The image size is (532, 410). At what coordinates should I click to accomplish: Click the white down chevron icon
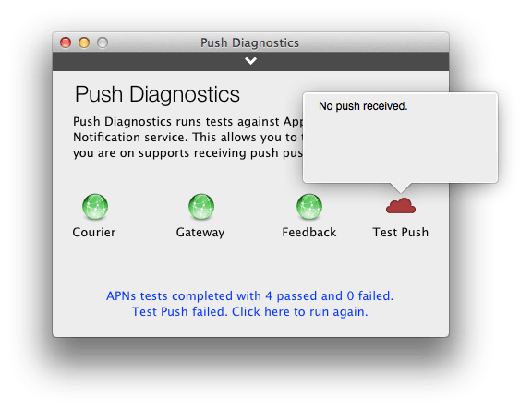click(x=250, y=61)
